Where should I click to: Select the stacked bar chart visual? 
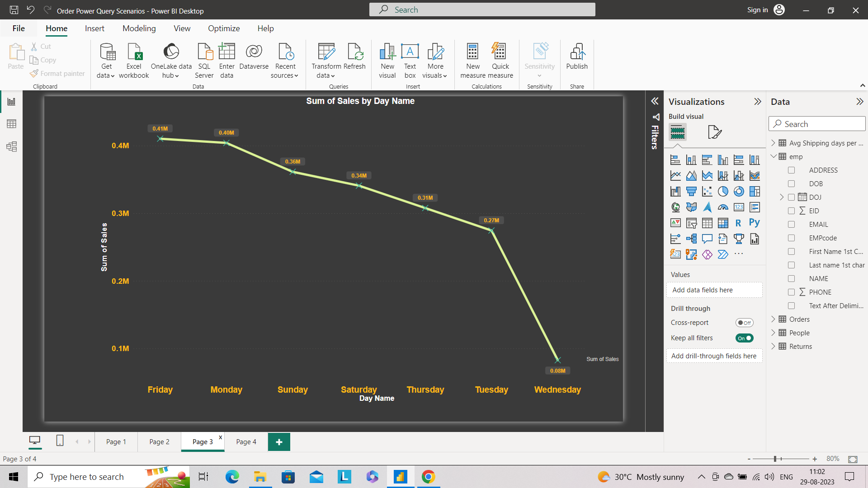(675, 159)
